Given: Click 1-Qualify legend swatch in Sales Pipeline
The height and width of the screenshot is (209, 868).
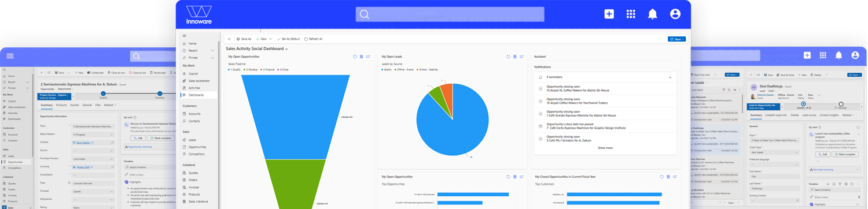Looking at the screenshot, I should tap(229, 70).
